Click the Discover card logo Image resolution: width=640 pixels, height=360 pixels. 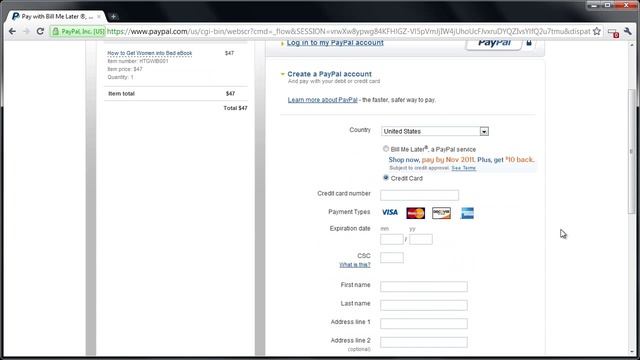coord(441,213)
